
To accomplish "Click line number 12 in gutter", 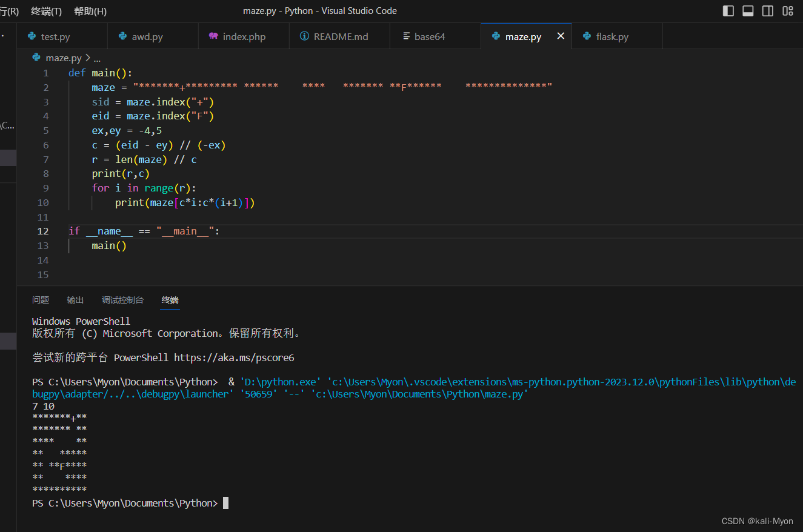I will point(43,231).
